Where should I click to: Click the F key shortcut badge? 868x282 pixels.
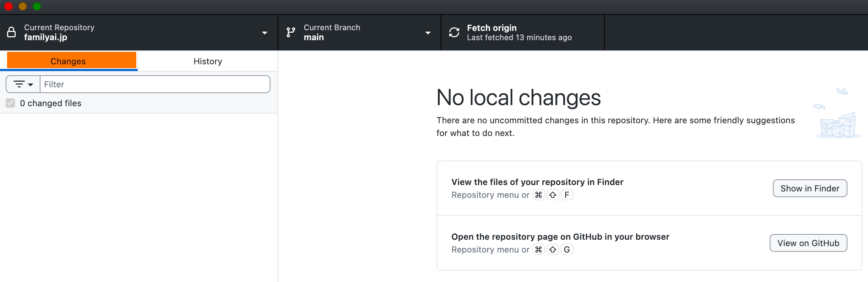point(567,195)
